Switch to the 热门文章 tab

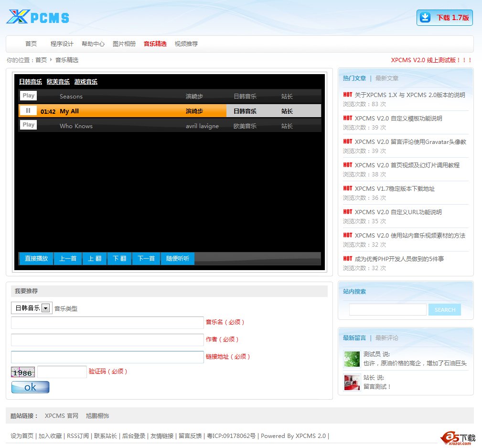[354, 78]
